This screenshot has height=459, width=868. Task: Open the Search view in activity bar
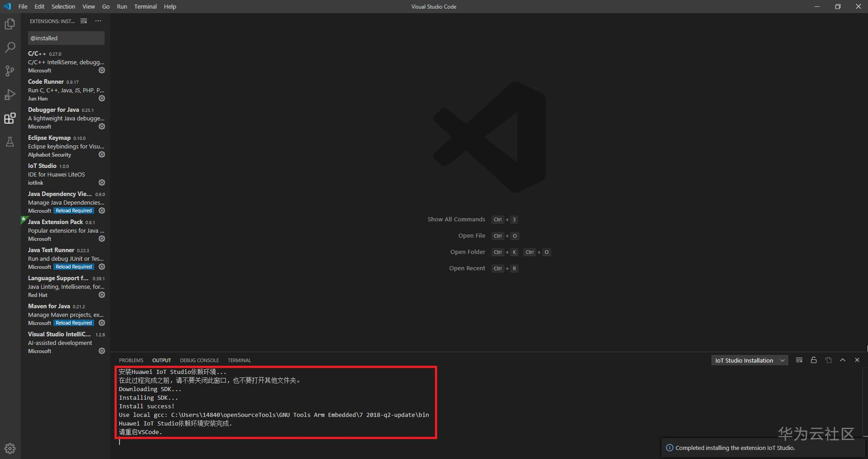pyautogui.click(x=10, y=48)
